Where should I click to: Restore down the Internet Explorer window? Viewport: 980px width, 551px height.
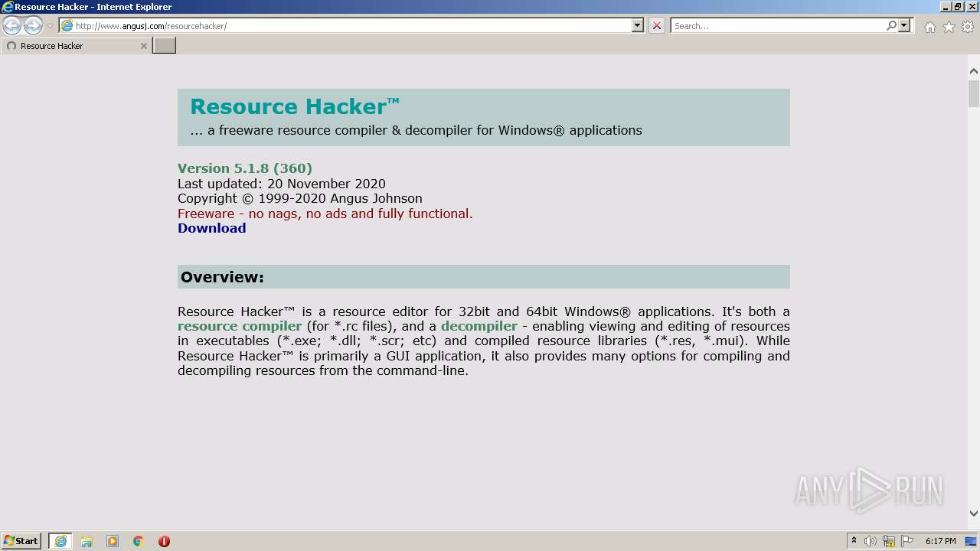[958, 7]
